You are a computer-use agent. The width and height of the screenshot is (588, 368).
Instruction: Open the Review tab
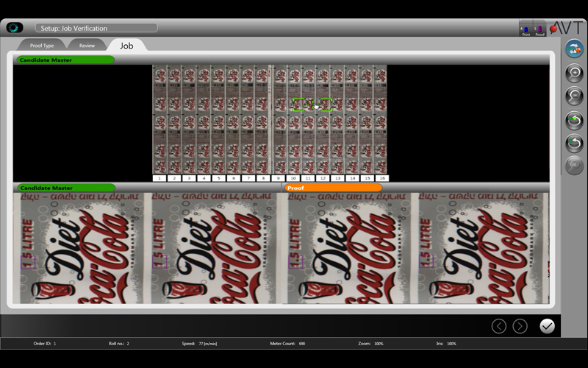pos(87,46)
